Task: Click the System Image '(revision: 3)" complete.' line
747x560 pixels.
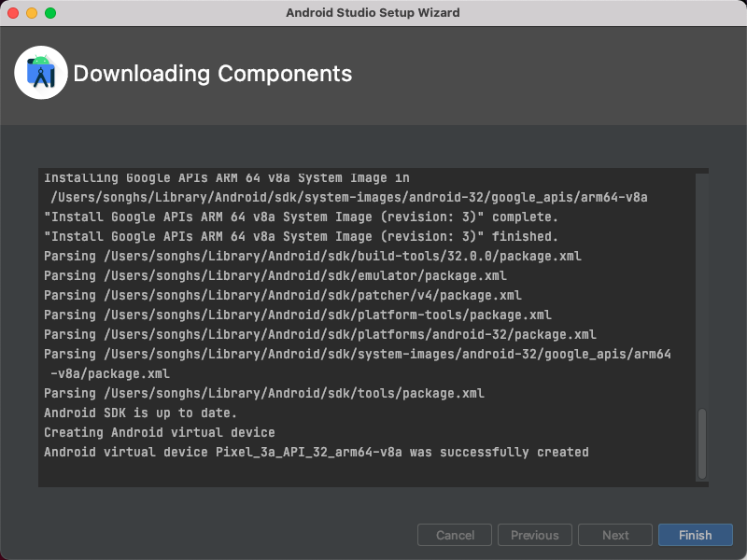Action: pos(301,217)
